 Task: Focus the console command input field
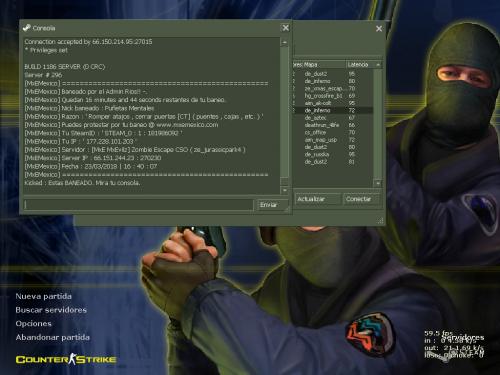[x=138, y=205]
